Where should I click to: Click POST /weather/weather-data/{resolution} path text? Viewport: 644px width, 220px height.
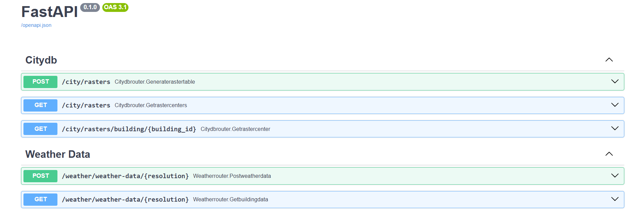pyautogui.click(x=125, y=176)
